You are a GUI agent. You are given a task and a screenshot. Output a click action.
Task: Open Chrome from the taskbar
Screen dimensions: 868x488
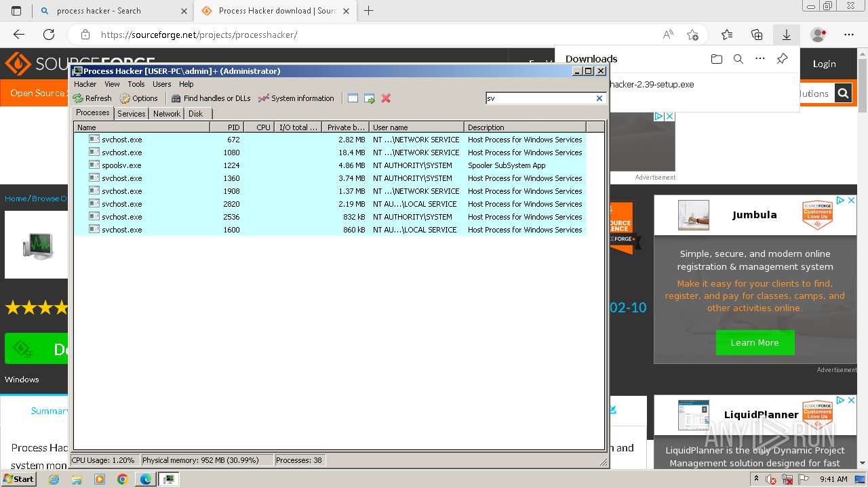(122, 479)
